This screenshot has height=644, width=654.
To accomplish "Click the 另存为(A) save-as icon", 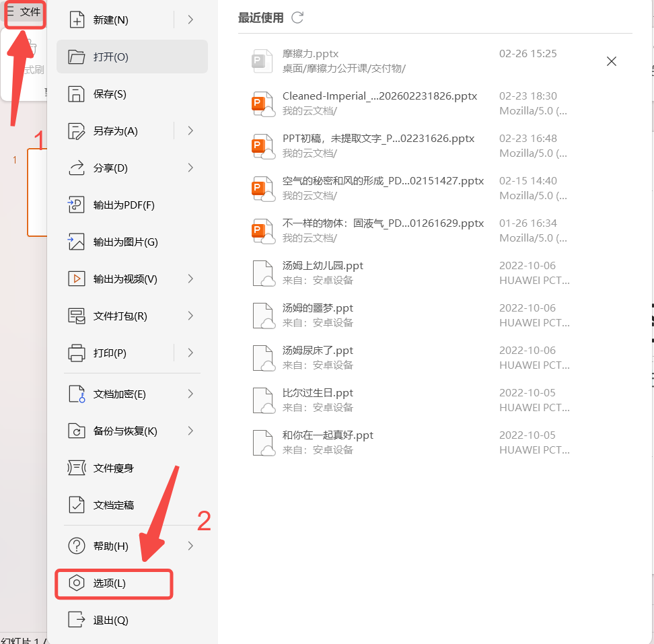I will point(77,131).
